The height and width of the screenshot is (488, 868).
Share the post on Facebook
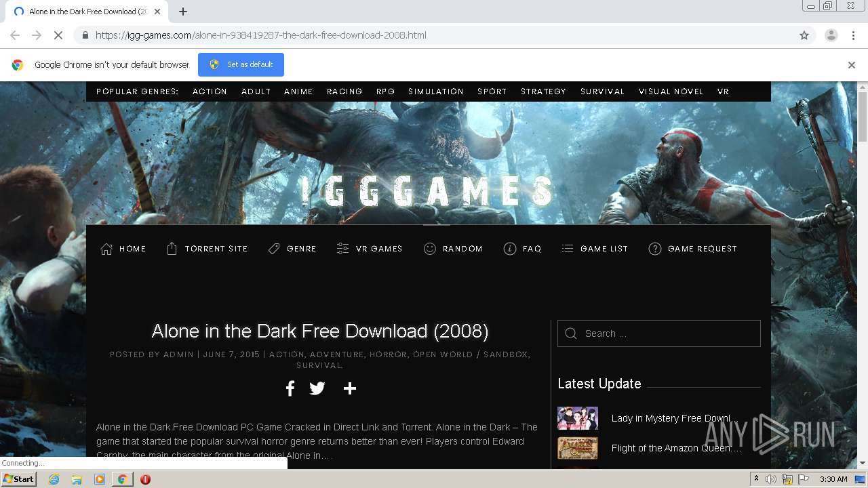coord(290,388)
